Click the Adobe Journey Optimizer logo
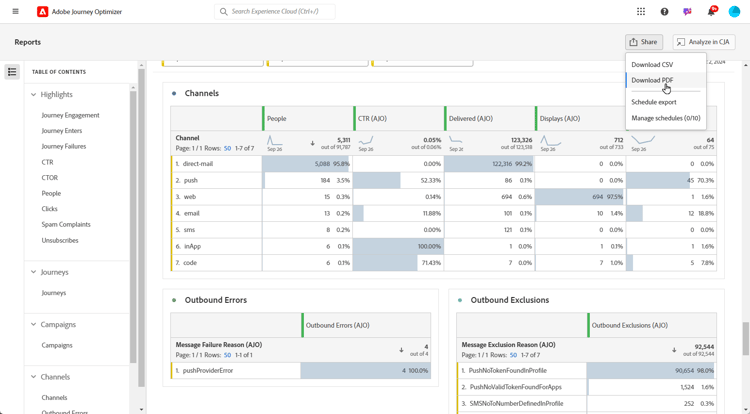Viewport: 750px width, 414px height. (x=43, y=12)
